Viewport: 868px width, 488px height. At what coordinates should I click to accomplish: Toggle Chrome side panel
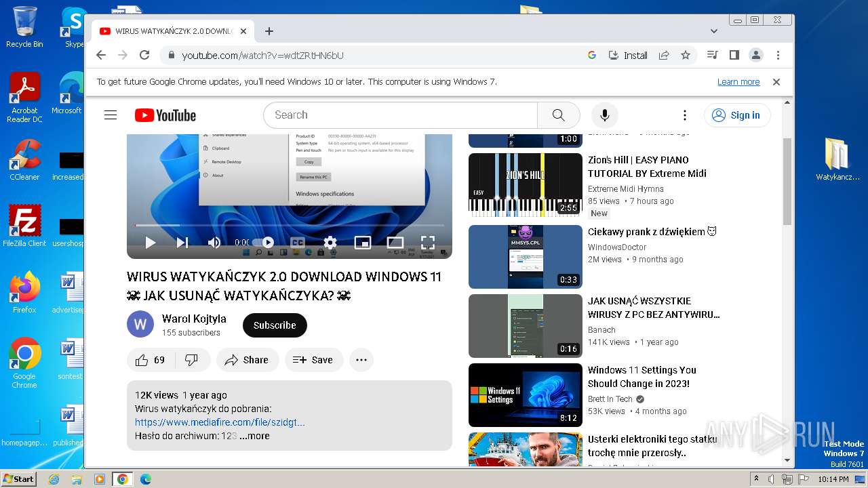click(734, 56)
